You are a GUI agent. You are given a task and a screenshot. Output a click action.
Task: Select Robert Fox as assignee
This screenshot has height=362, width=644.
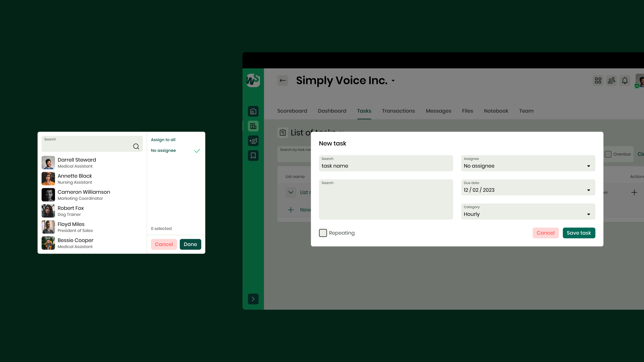pyautogui.click(x=92, y=211)
